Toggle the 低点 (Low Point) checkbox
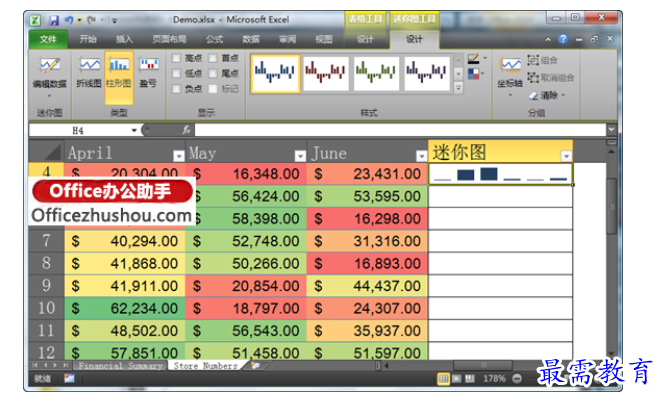Screen dimensions: 661x403 (x=176, y=73)
